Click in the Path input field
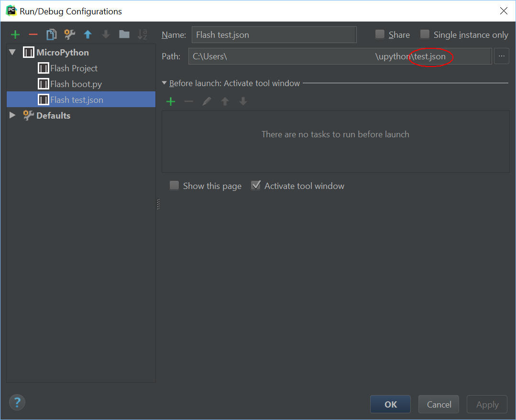This screenshot has height=420, width=516. [340, 56]
